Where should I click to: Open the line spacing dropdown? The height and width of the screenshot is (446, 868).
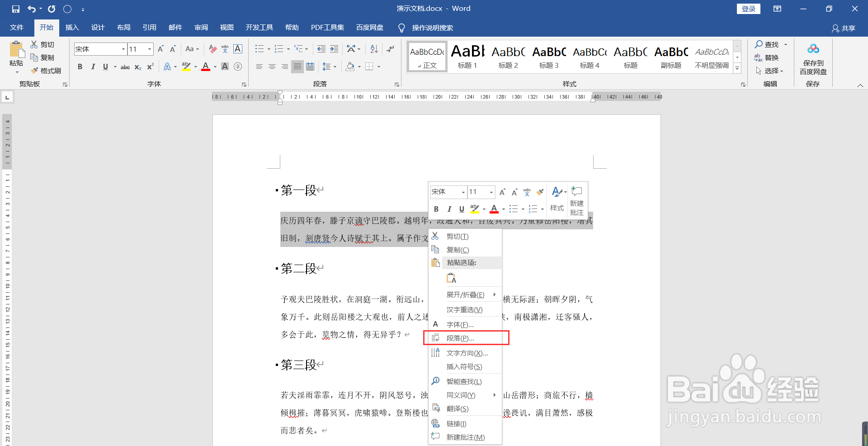tap(330, 66)
